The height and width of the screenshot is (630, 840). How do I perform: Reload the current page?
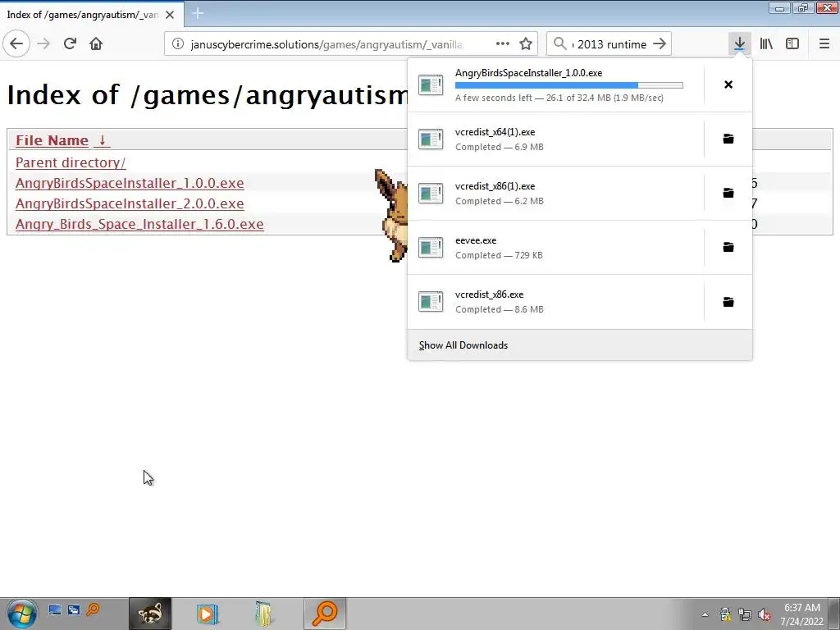click(x=70, y=44)
